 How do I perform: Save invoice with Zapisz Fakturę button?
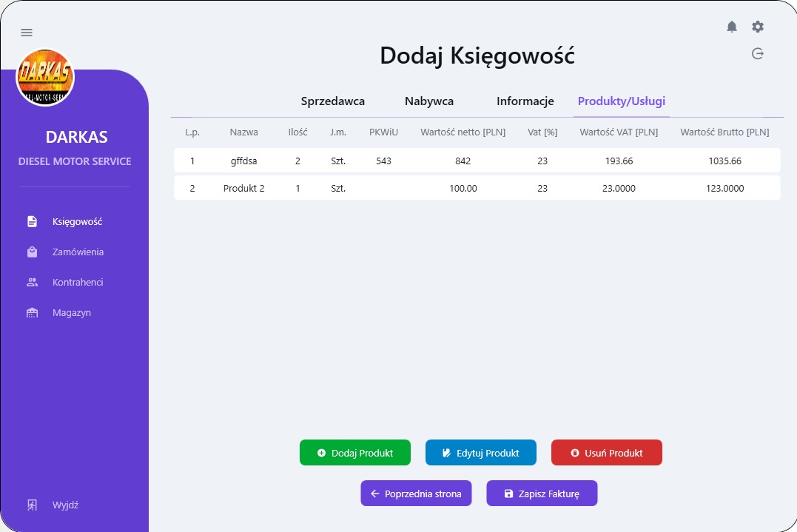[x=542, y=494]
